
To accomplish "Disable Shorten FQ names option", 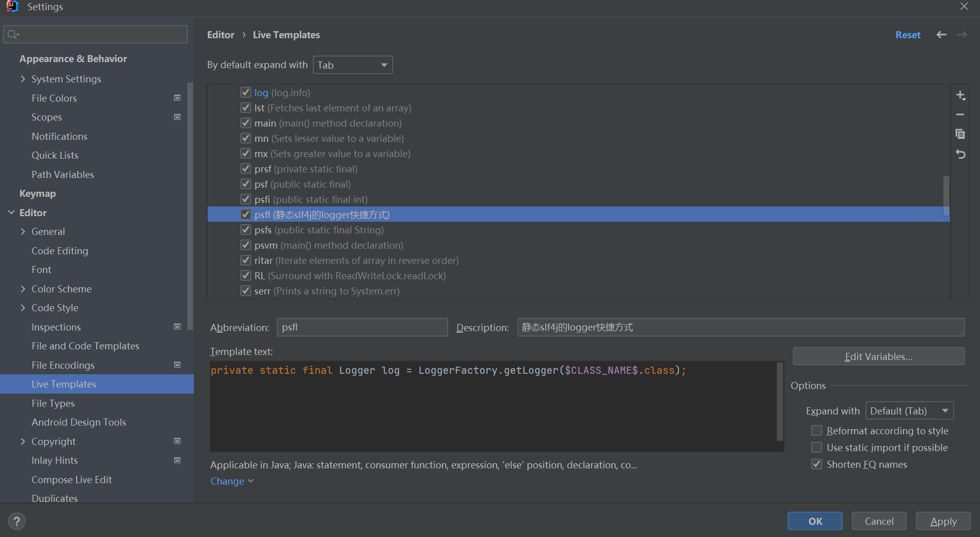I will 817,464.
